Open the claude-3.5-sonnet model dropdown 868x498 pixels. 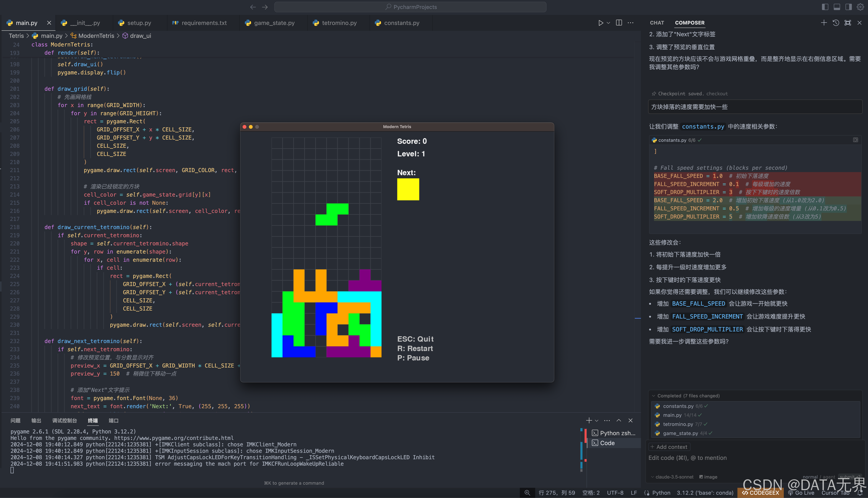pyautogui.click(x=672, y=477)
